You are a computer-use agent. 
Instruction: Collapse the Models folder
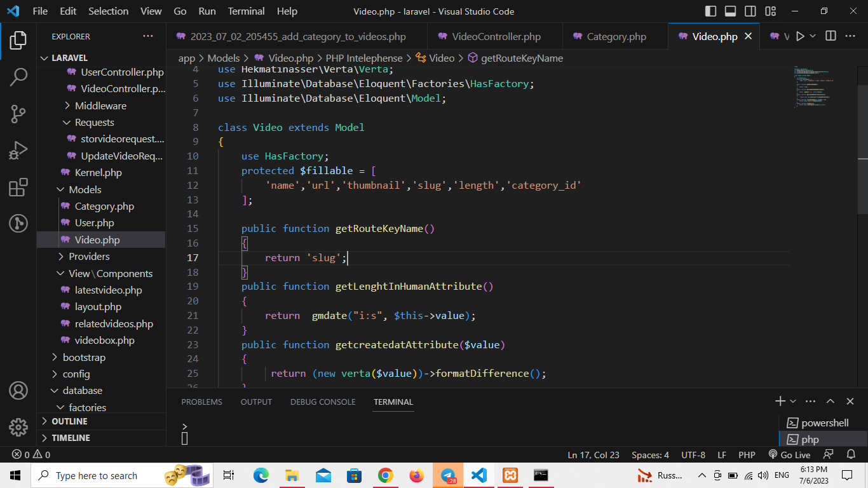(85, 189)
